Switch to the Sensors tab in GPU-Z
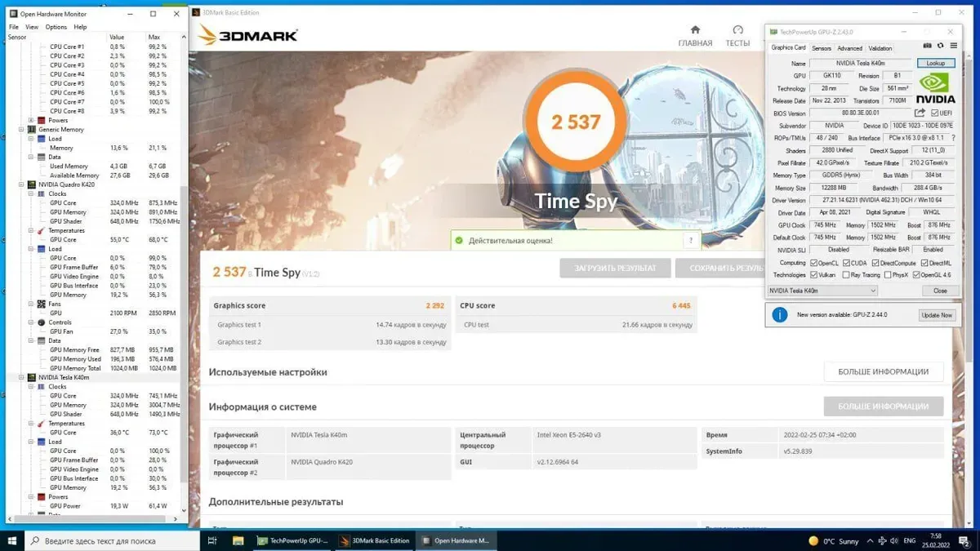This screenshot has height=551, width=980. (821, 48)
